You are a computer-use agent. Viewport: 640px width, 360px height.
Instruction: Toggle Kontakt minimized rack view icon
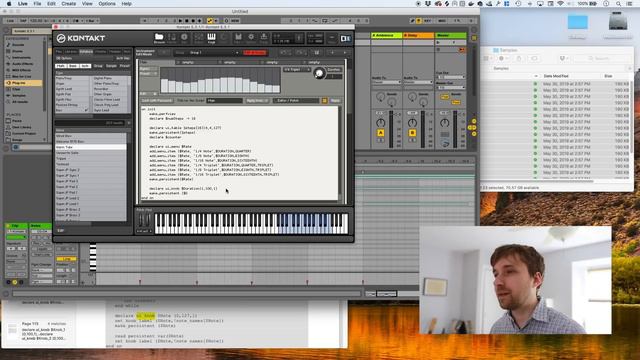(331, 38)
